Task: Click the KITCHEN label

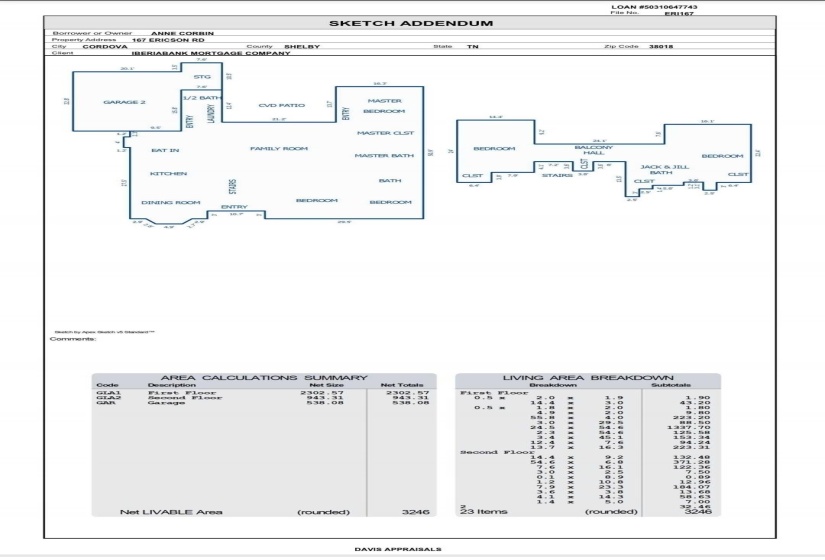Action: pos(168,174)
